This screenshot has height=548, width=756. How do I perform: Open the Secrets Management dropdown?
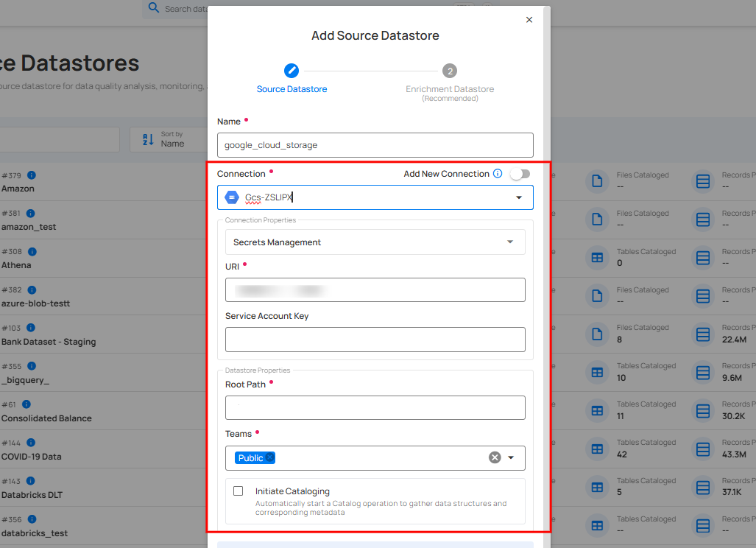510,242
